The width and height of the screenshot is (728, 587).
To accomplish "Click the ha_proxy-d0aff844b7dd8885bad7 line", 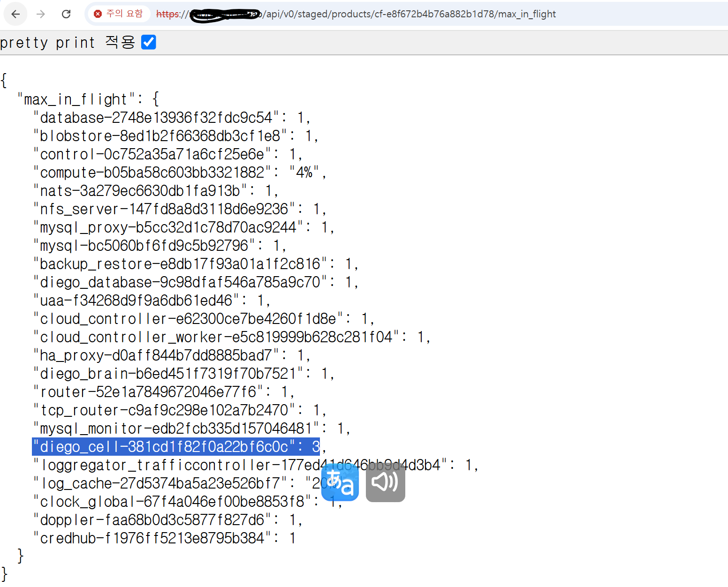I will coord(172,355).
